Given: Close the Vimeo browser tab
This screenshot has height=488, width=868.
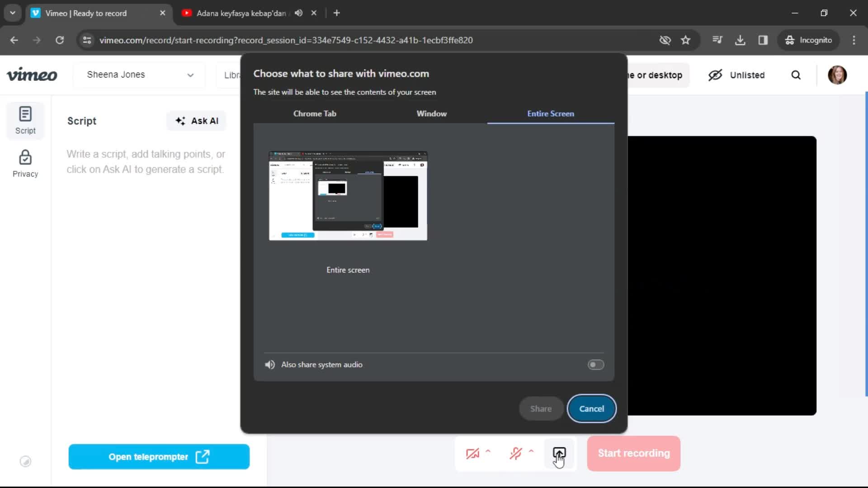Looking at the screenshot, I should click(163, 13).
